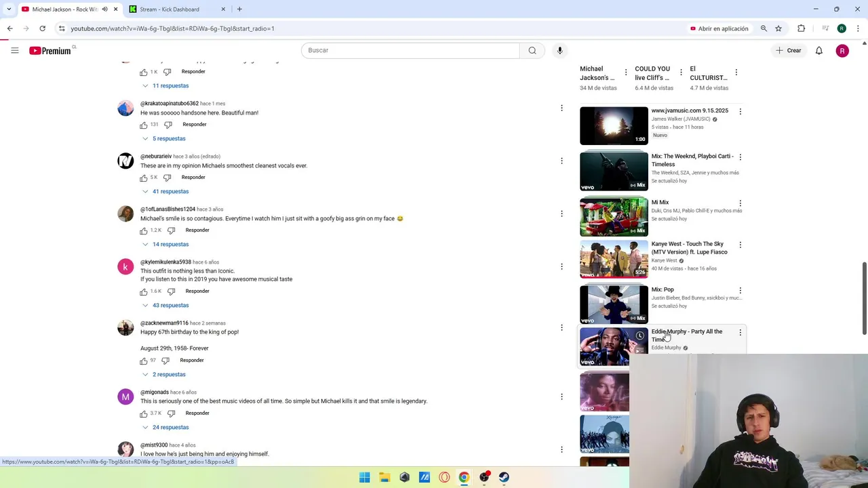Like the comment by @kylemikulenka5938

coord(144,291)
